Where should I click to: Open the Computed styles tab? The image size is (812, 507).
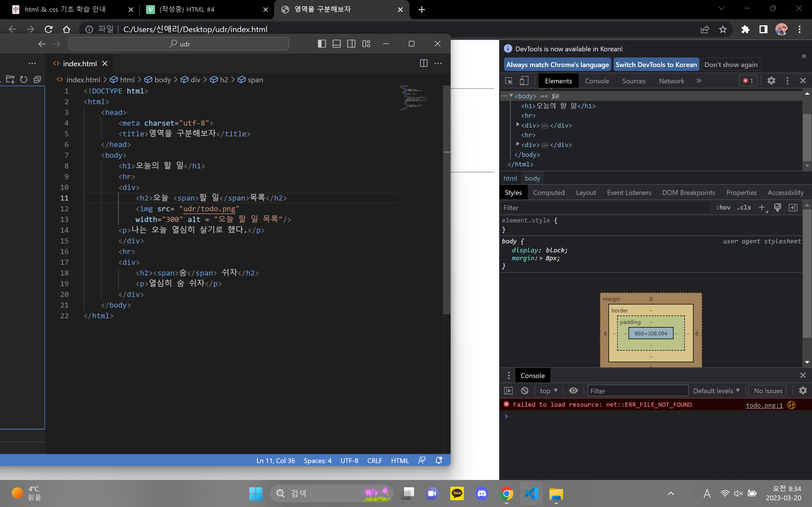point(549,192)
